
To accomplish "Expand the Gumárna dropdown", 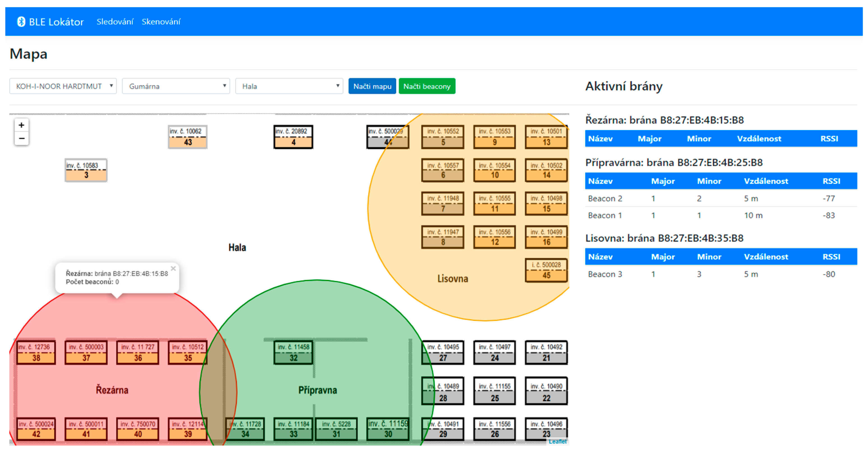I will click(176, 86).
